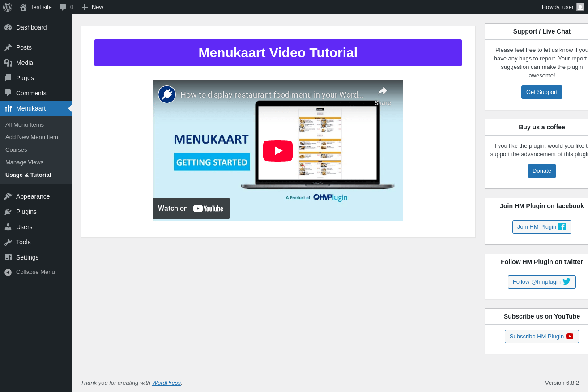
Task: Open Manage Views submenu page
Action: pyautogui.click(x=24, y=162)
